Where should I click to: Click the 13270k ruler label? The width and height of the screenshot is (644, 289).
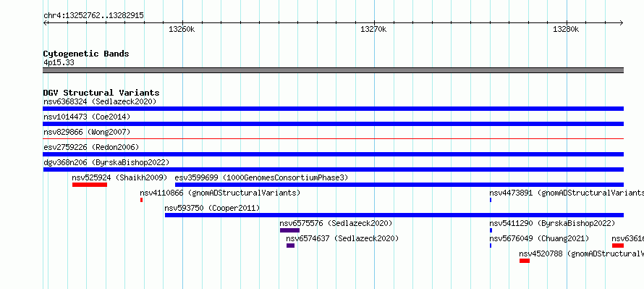[x=373, y=29]
